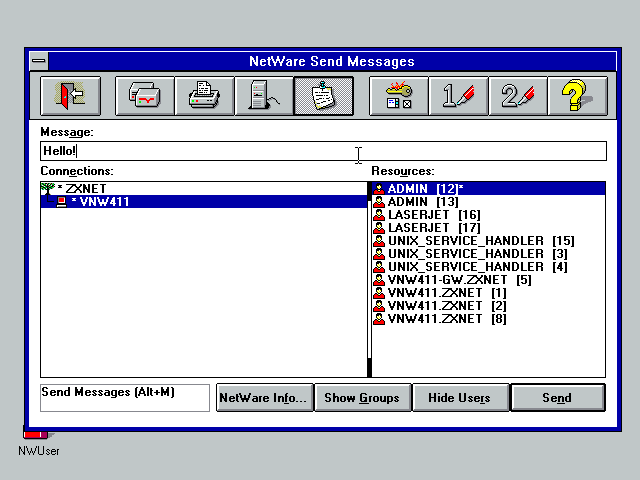This screenshot has width=640, height=480.
Task: Click the VNW411 server icon in Connections
Action: coord(61,202)
